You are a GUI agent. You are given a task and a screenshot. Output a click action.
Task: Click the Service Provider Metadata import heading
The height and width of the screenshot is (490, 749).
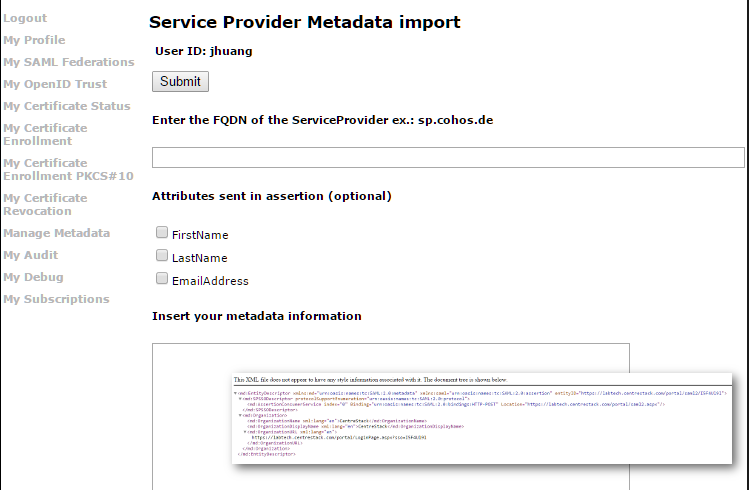click(x=305, y=22)
